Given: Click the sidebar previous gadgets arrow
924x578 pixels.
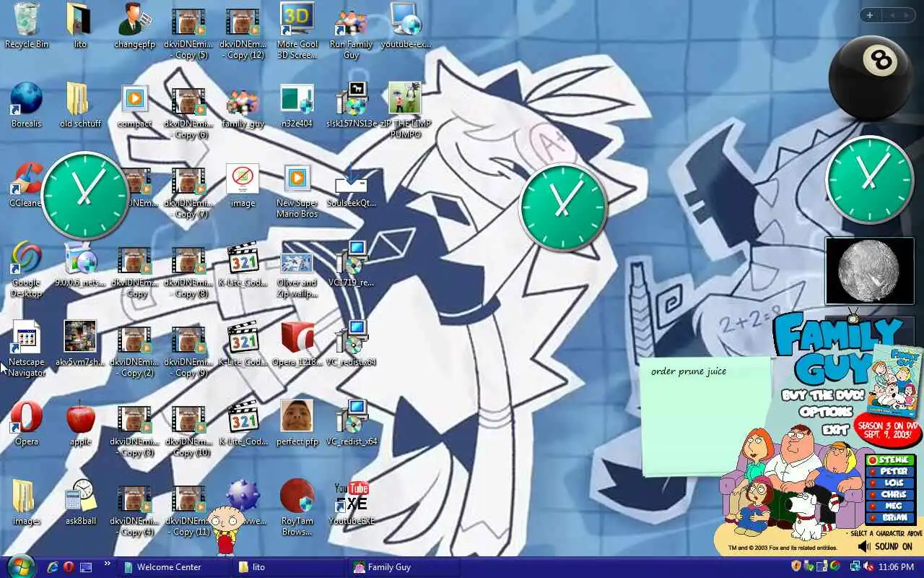Looking at the screenshot, I should (x=892, y=15).
